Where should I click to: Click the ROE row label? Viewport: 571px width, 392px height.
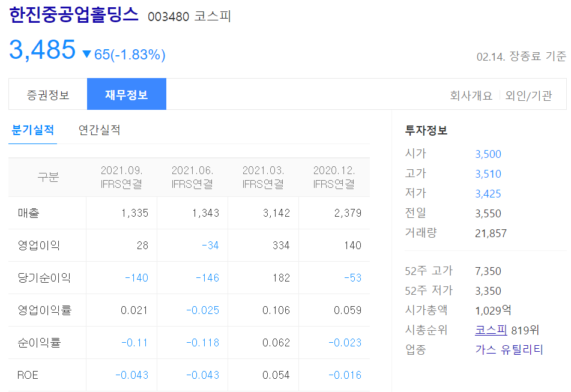coord(28,375)
